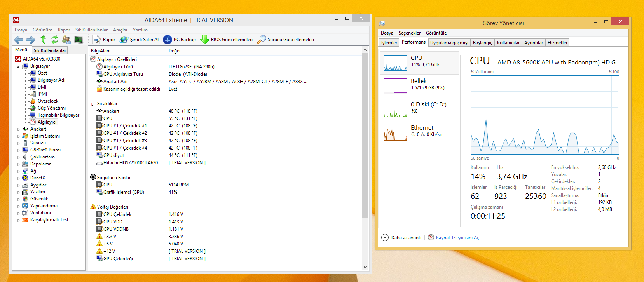
Task: Click the green Up arrow toolbar icon
Action: (43, 40)
